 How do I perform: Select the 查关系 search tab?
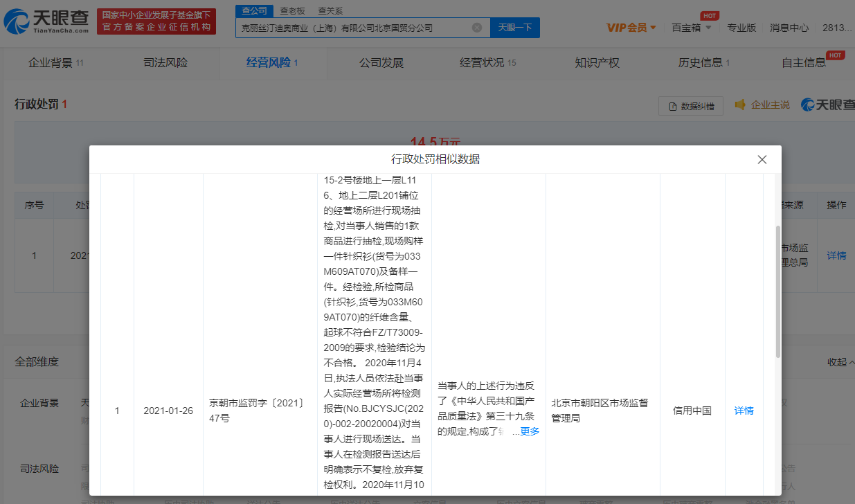[x=330, y=10]
